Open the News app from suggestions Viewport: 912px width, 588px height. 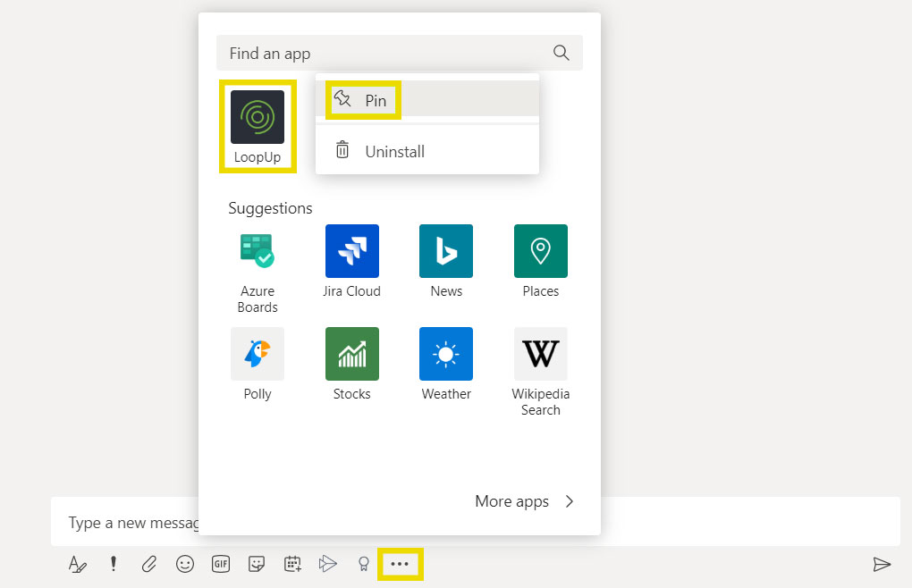click(445, 251)
